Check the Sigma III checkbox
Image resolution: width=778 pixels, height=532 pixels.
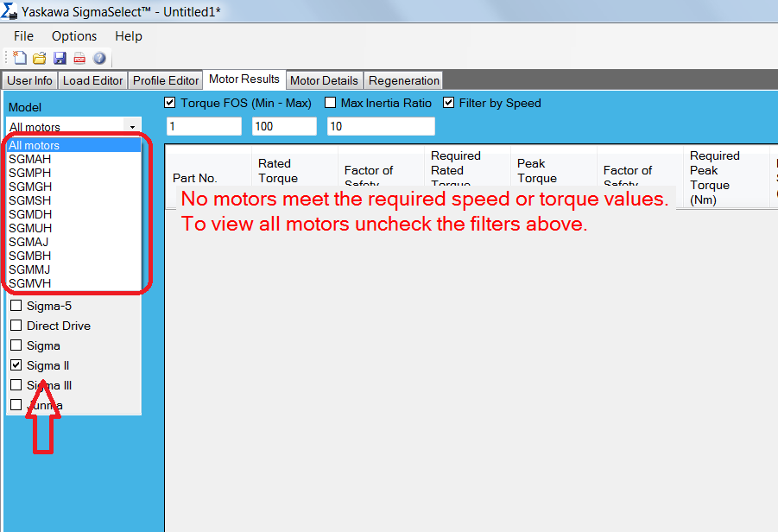pos(16,385)
